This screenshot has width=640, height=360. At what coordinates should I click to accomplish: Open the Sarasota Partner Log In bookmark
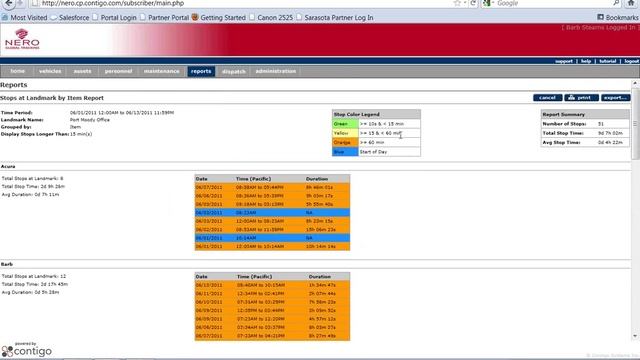[x=335, y=18]
